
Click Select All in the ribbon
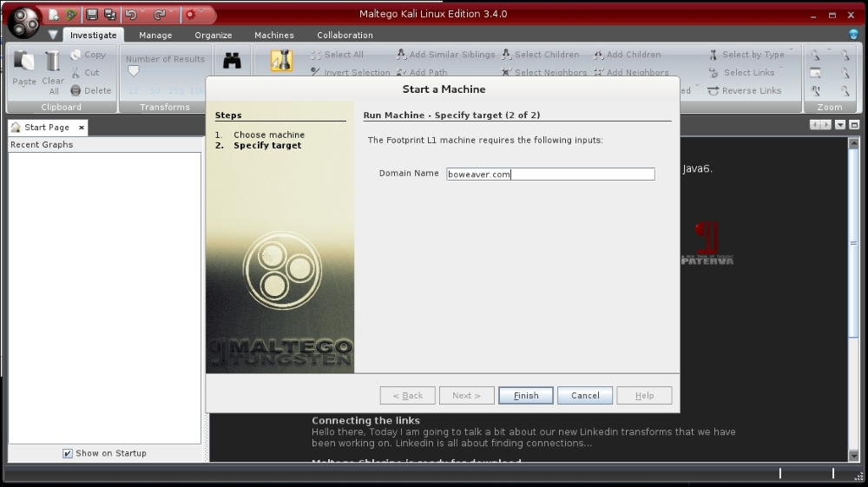click(x=337, y=55)
